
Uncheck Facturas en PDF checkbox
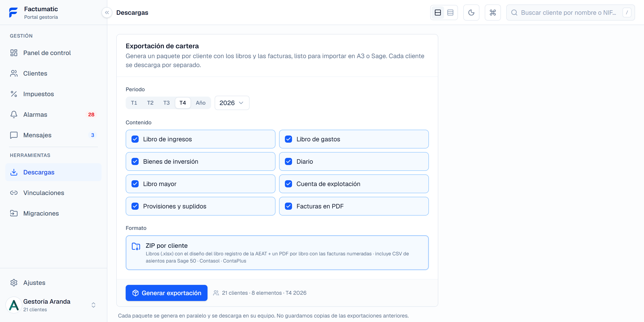[x=288, y=206]
